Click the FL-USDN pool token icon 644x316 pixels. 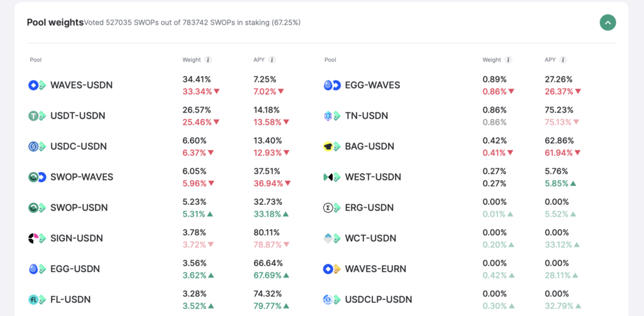tap(37, 300)
